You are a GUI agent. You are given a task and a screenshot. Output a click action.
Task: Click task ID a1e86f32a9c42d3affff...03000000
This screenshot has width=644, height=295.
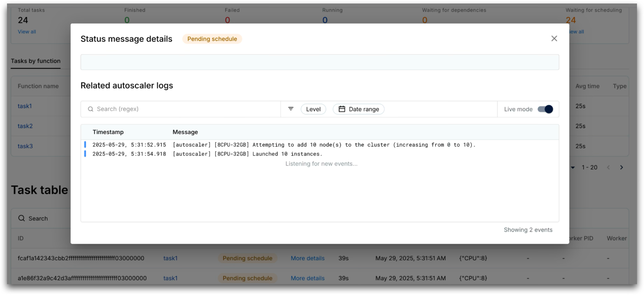pyautogui.click(x=82, y=278)
